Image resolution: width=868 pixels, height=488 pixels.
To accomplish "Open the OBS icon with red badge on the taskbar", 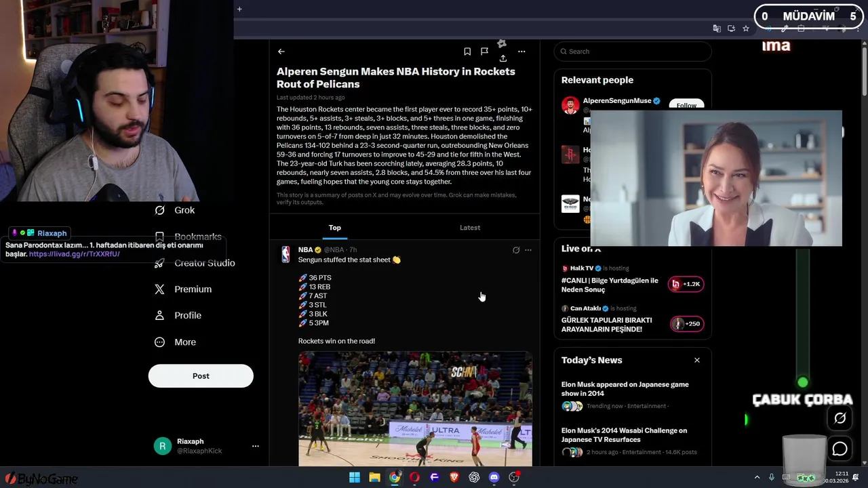I will click(x=514, y=477).
